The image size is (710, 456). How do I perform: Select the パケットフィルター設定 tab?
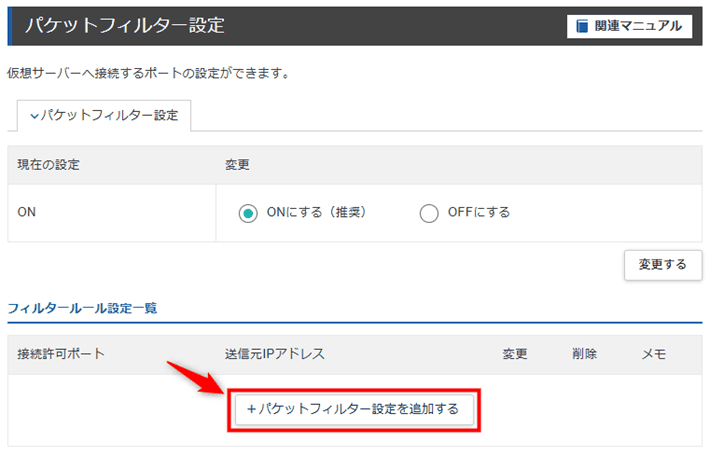[x=104, y=115]
